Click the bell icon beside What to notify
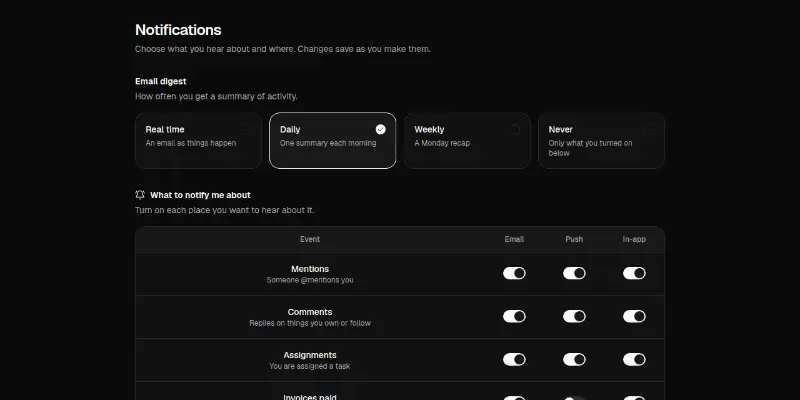Image resolution: width=800 pixels, height=400 pixels. 140,195
